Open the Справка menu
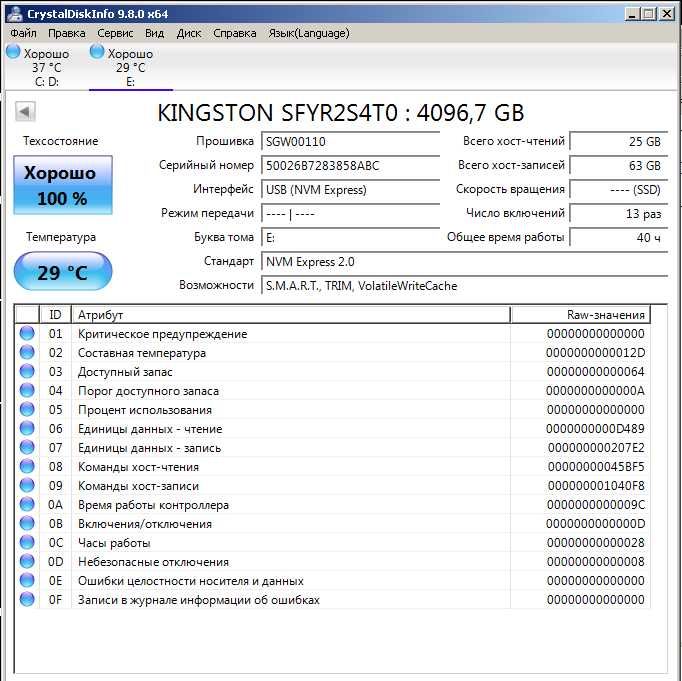Screen dimensions: 682x681 pos(234,33)
